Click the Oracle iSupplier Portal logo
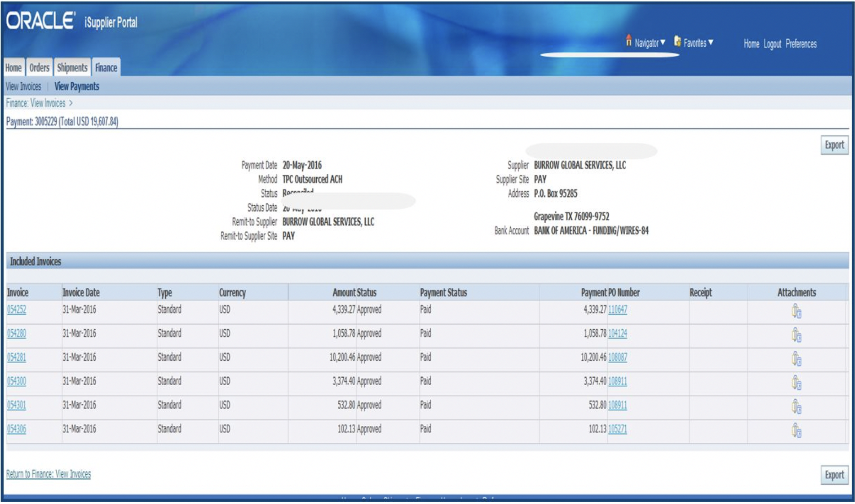The height and width of the screenshot is (504, 855). click(72, 21)
